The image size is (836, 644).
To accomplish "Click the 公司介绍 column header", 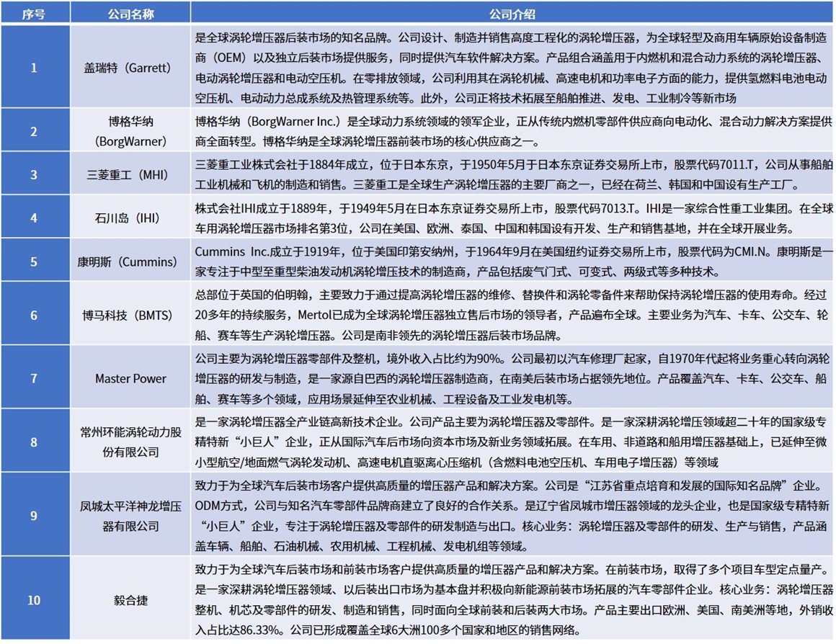I will 512,12.
